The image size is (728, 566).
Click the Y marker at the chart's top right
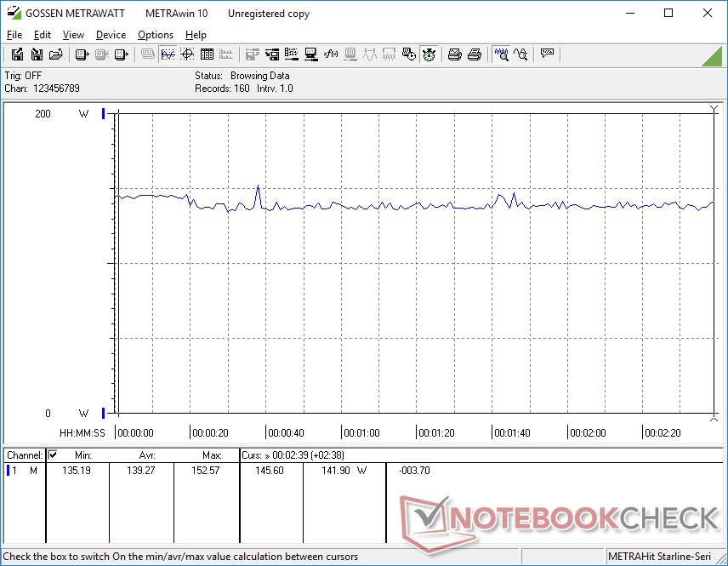[x=714, y=109]
